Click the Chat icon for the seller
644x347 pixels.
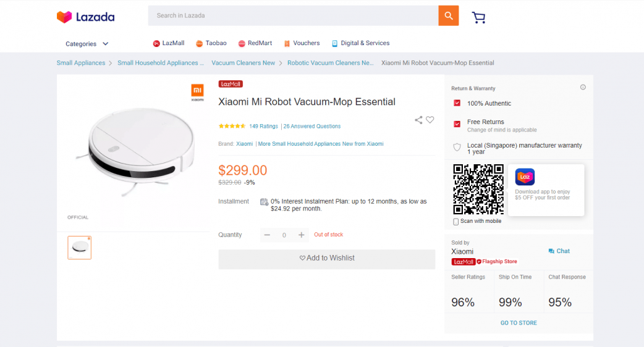[x=551, y=251]
